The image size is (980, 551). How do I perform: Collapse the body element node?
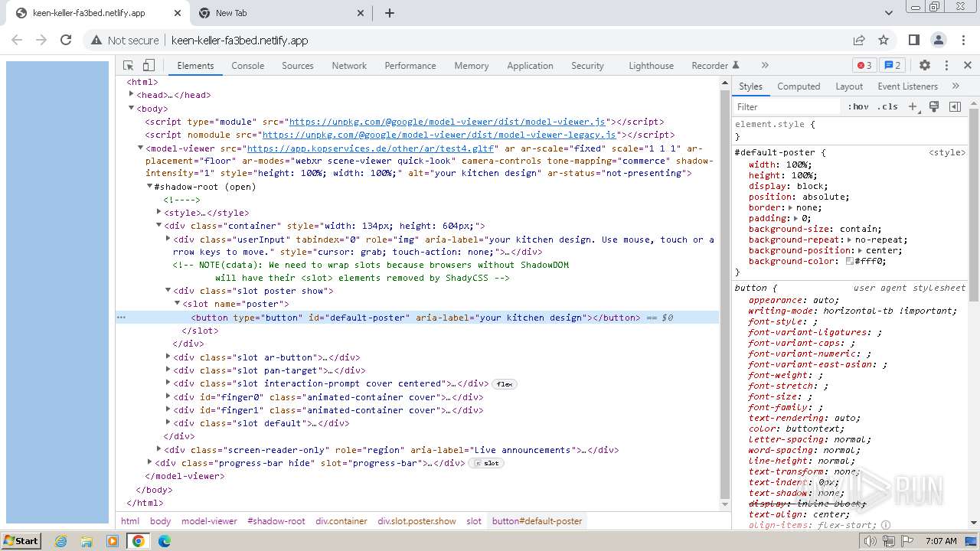click(132, 108)
